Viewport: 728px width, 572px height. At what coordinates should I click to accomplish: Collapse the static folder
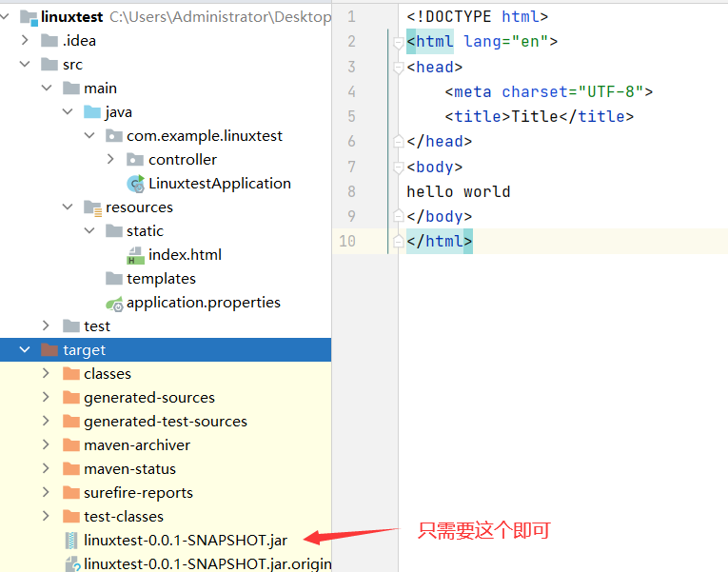coord(89,230)
